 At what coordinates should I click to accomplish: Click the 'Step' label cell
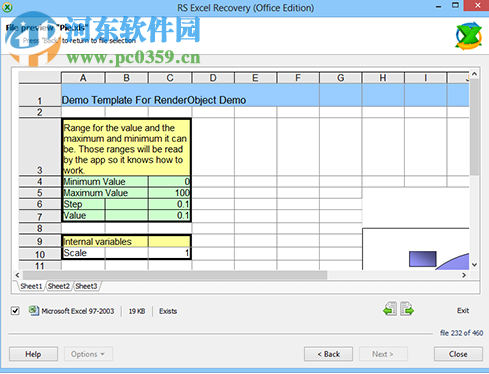(x=84, y=204)
